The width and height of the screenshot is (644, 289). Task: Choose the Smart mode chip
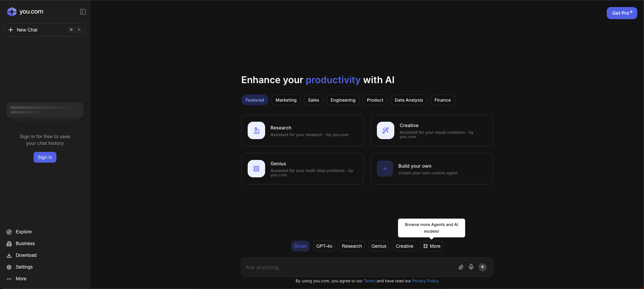point(300,246)
